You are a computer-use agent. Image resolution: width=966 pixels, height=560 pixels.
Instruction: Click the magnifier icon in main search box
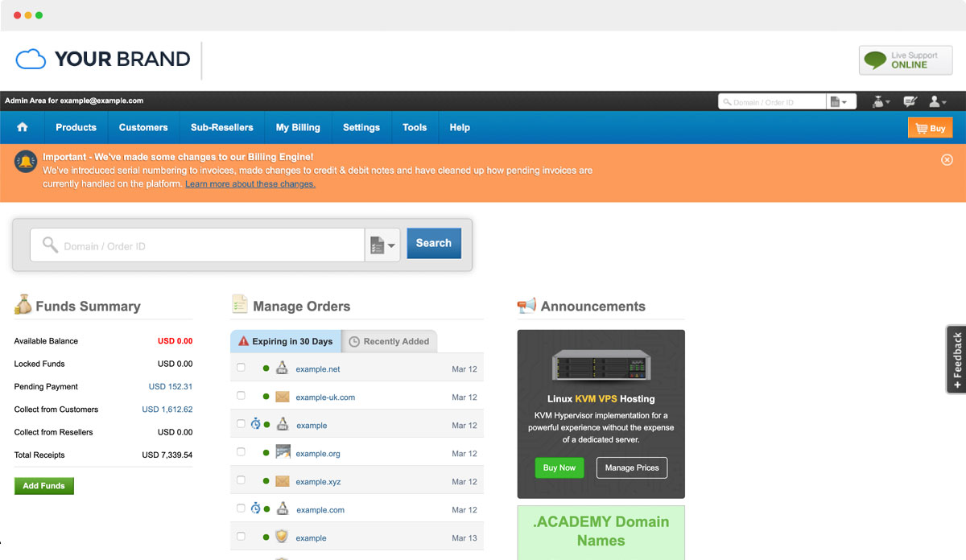coord(51,245)
